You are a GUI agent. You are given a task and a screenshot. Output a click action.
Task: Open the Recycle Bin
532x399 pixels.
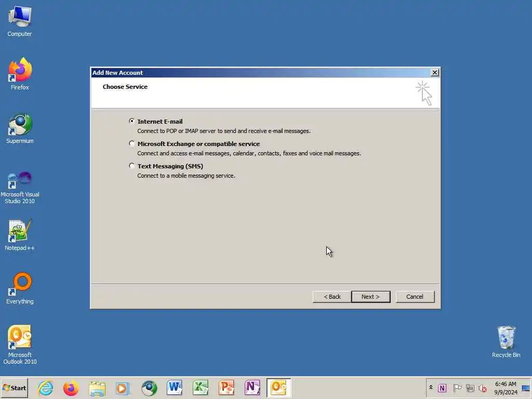[506, 342]
